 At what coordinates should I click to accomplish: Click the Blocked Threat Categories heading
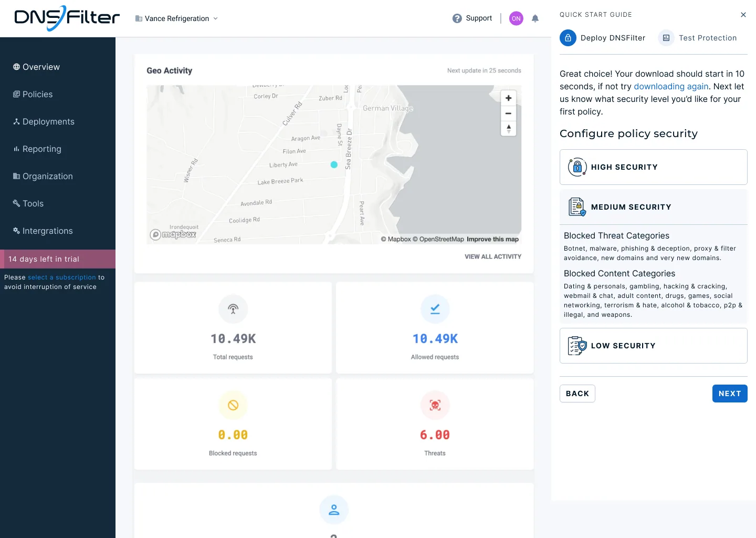pyautogui.click(x=616, y=236)
